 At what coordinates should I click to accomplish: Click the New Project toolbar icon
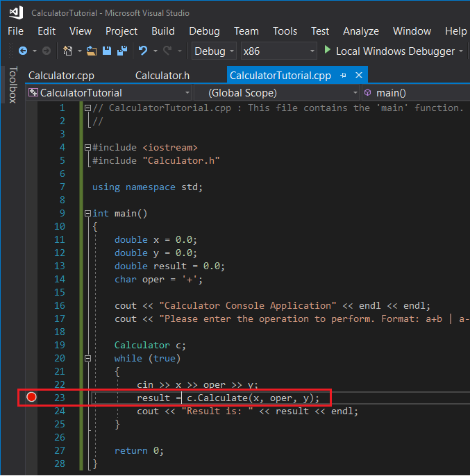click(67, 51)
